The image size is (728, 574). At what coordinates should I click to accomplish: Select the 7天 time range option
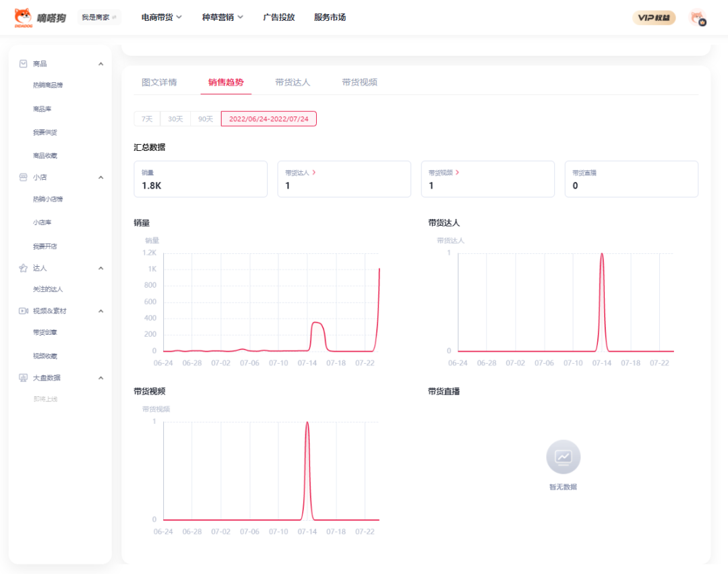point(146,119)
